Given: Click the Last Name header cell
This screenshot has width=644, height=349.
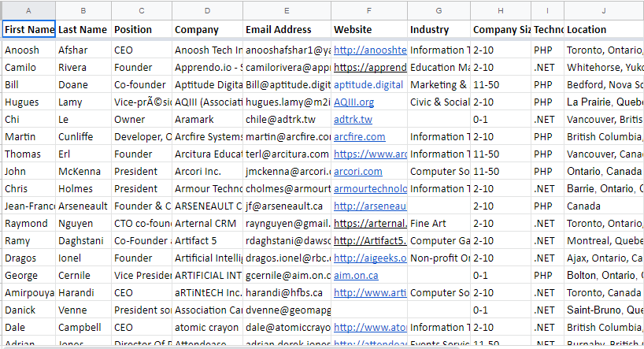Looking at the screenshot, I should [x=83, y=30].
